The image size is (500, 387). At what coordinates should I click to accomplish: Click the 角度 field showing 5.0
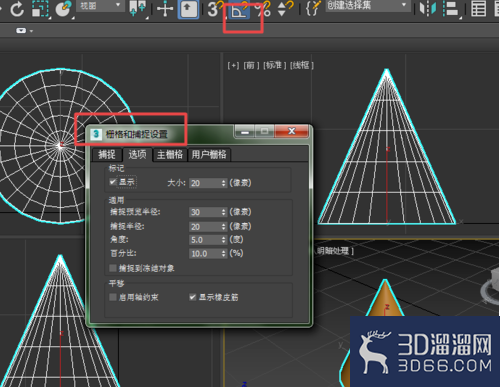[205, 240]
